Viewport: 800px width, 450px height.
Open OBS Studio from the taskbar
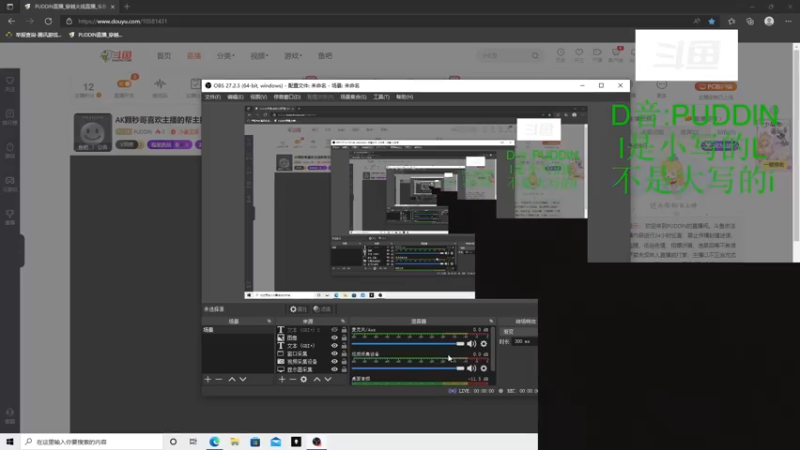click(317, 442)
